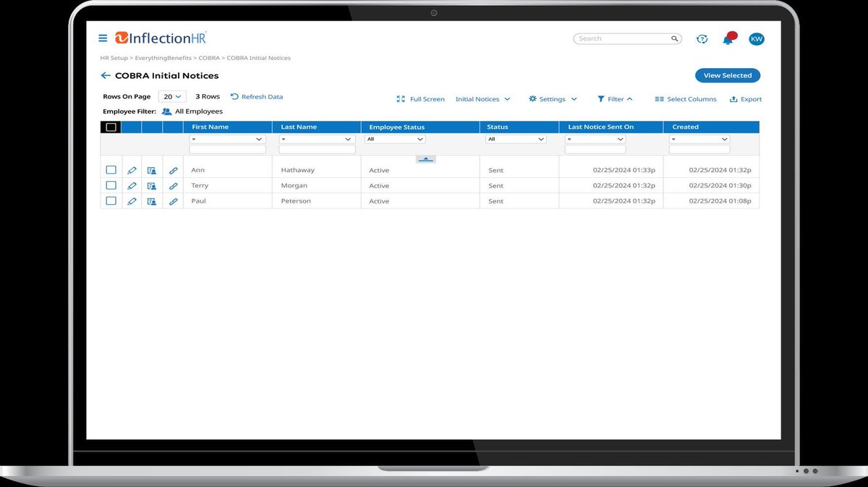The height and width of the screenshot is (487, 868).
Task: Click the InflectionHR logo
Action: point(161,38)
